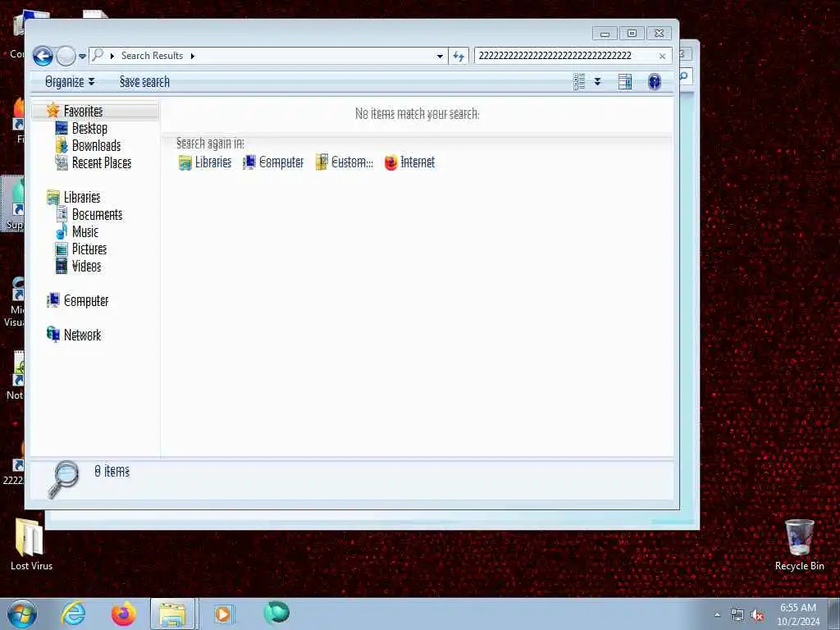Select Computer in the navigation pane
This screenshot has width=840, height=630.
[x=85, y=300]
